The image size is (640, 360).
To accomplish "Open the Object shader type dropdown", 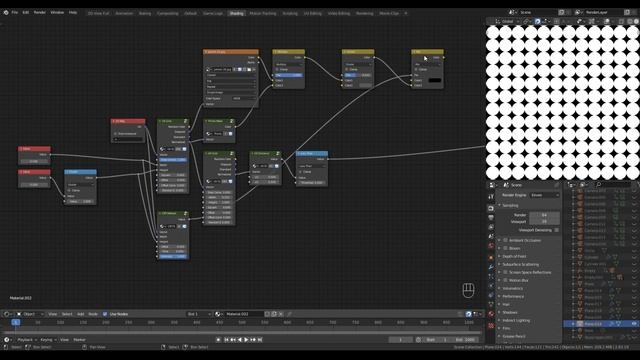I will pos(30,314).
